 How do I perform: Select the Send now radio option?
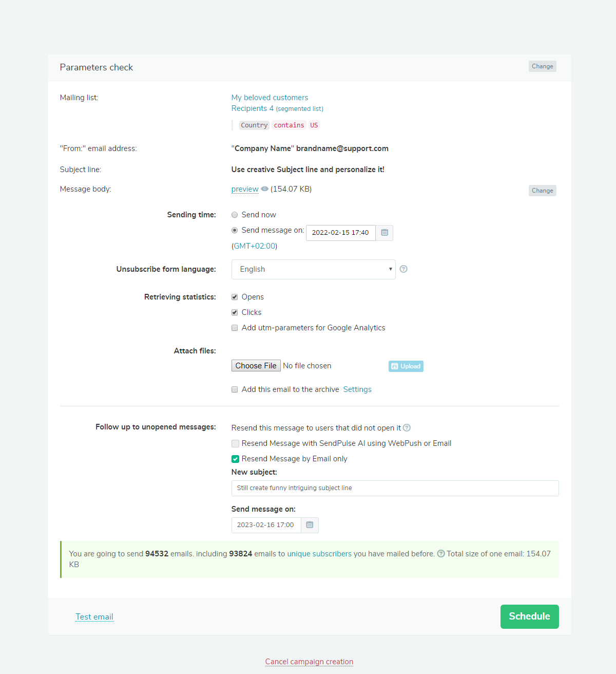coord(235,215)
